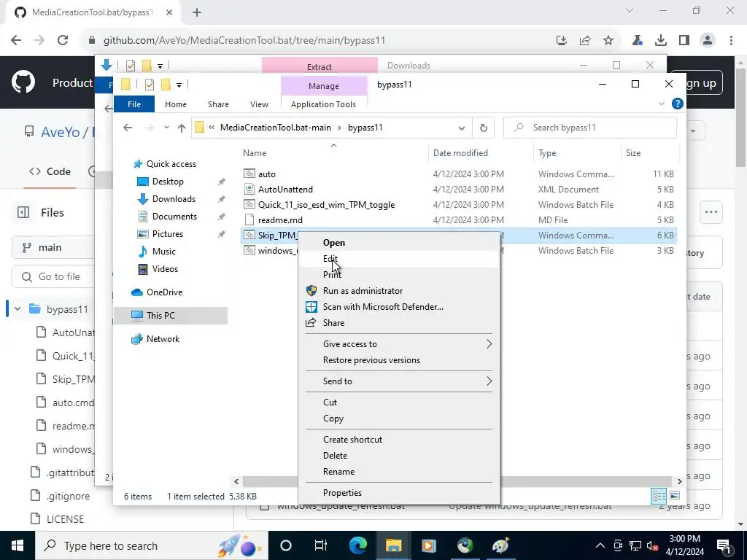Screen dimensions: 747x560
Task: Switch to large icons view in status bar
Action: click(x=675, y=496)
